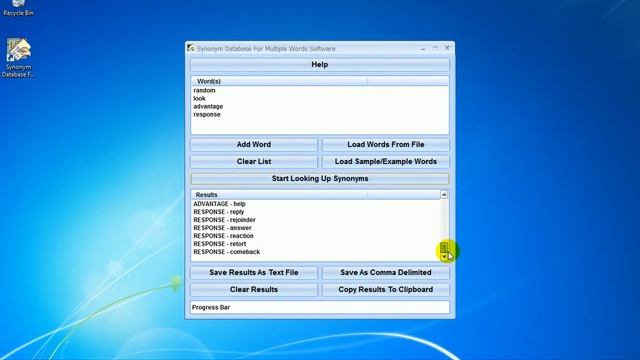Click the results scrollbar down arrow
Screen dimensions: 640x360
coord(444,257)
